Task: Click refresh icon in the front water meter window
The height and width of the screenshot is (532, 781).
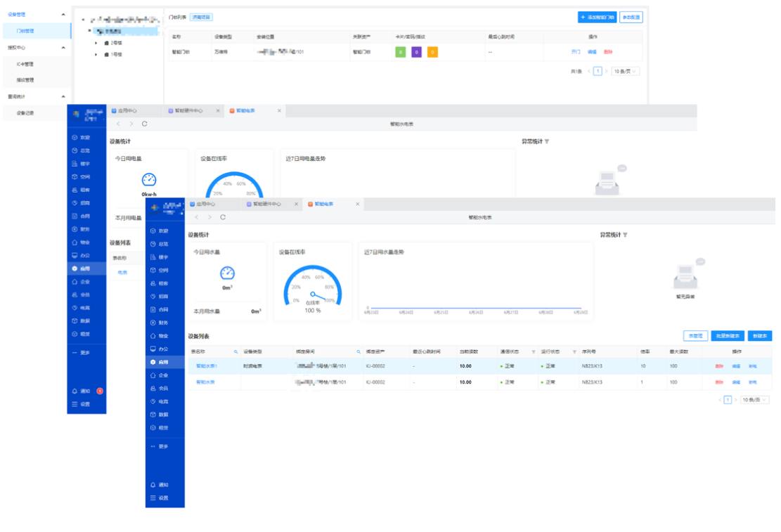Action: 223,218
